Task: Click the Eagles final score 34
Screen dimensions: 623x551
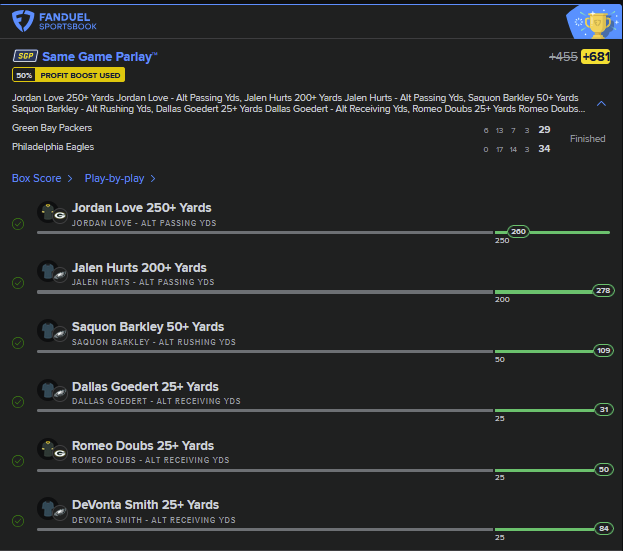Action: [544, 149]
